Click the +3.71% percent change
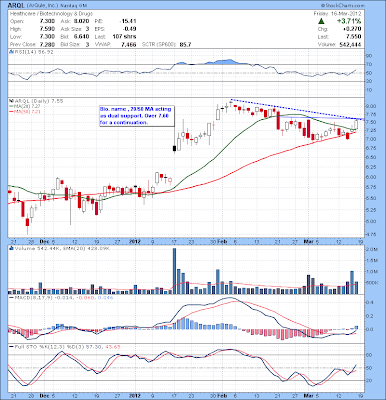Screen dimensions: 386x400 [349, 21]
